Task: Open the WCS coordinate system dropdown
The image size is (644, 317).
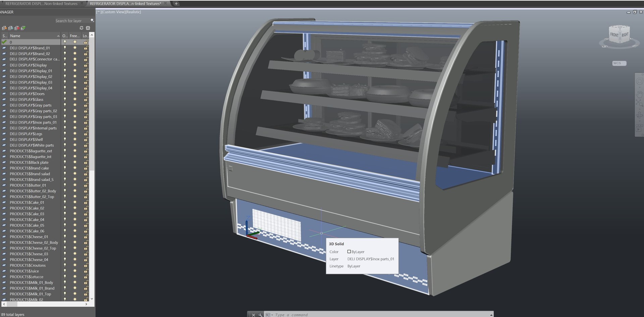Action: (x=619, y=63)
